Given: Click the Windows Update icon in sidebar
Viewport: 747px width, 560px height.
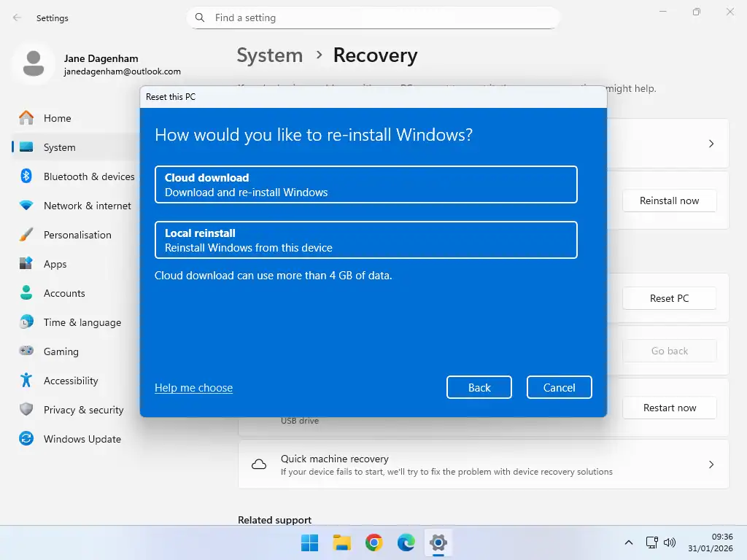Looking at the screenshot, I should (25, 439).
